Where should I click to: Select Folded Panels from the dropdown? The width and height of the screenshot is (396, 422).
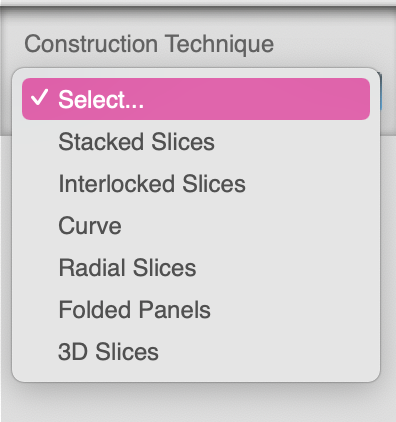(196, 309)
